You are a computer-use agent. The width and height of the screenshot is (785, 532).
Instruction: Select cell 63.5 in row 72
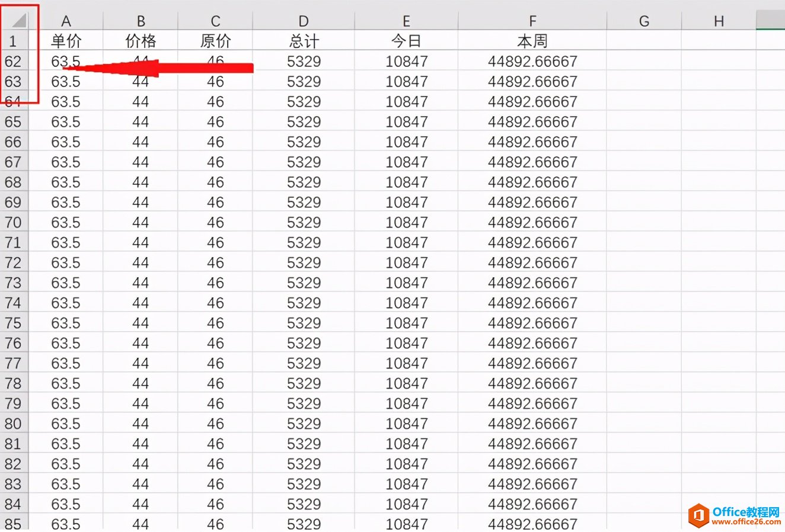pos(66,262)
